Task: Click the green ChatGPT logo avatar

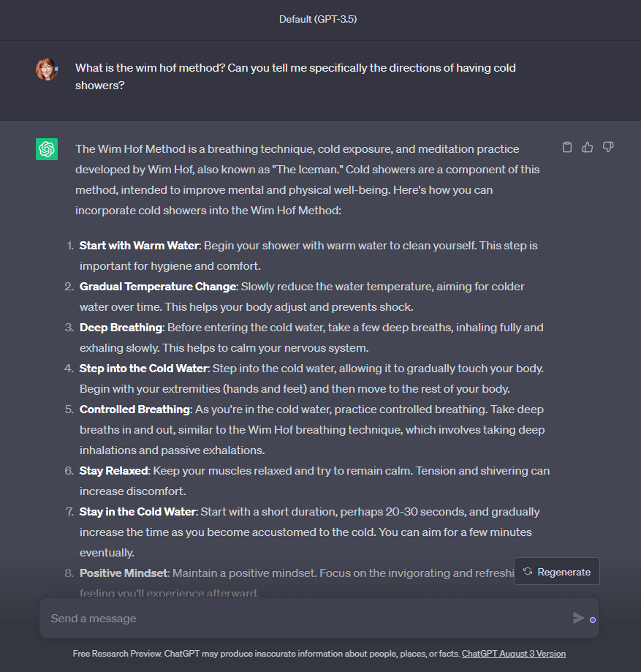Action: [47, 149]
